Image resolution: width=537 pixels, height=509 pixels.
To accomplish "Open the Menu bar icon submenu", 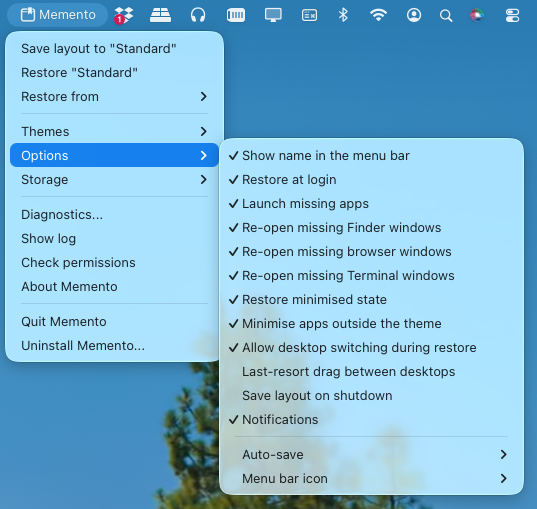I will tap(371, 479).
